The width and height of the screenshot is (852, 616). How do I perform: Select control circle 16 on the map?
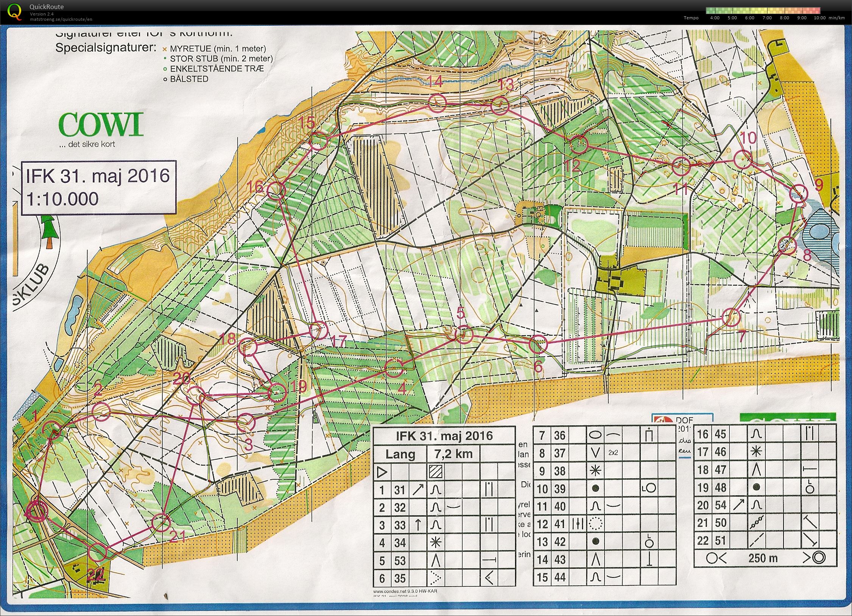pos(276,190)
